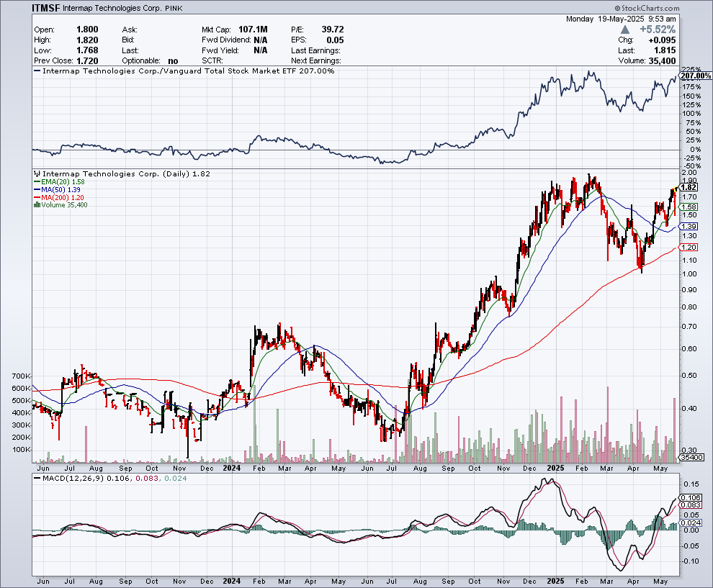Click the Intermap Technologies Corp. company name
Image resolution: width=713 pixels, height=588 pixels.
112,8
